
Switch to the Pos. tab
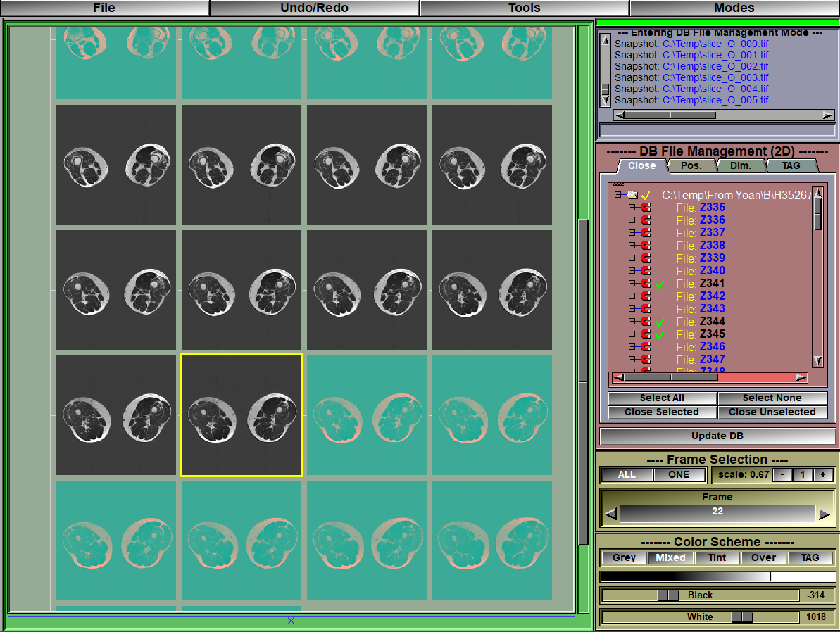(691, 166)
